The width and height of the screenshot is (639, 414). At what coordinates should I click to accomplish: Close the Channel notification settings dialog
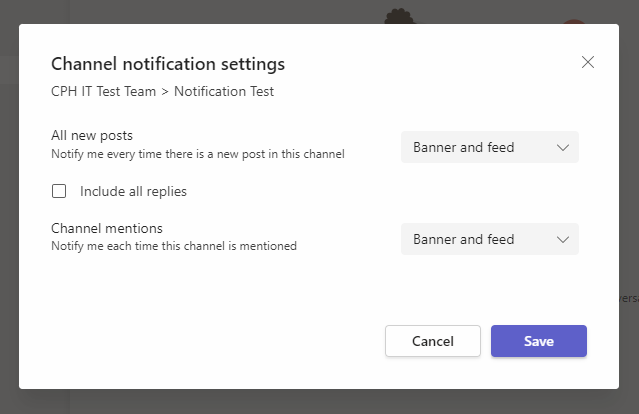(588, 62)
